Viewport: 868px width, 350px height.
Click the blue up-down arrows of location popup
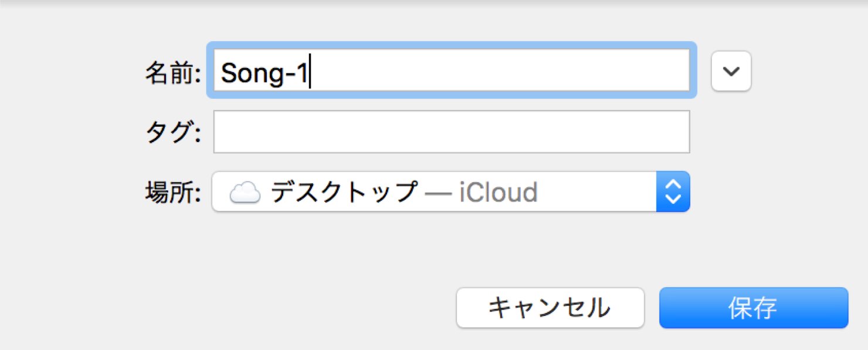[x=673, y=191]
